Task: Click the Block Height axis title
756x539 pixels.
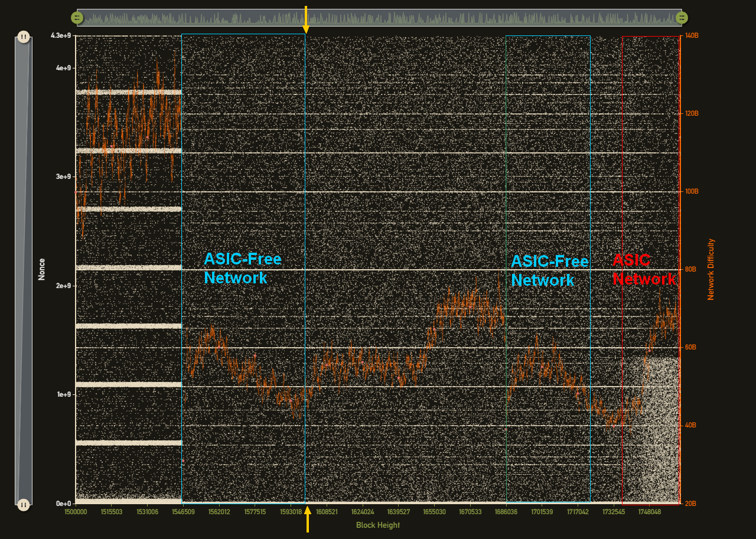Action: [377, 525]
